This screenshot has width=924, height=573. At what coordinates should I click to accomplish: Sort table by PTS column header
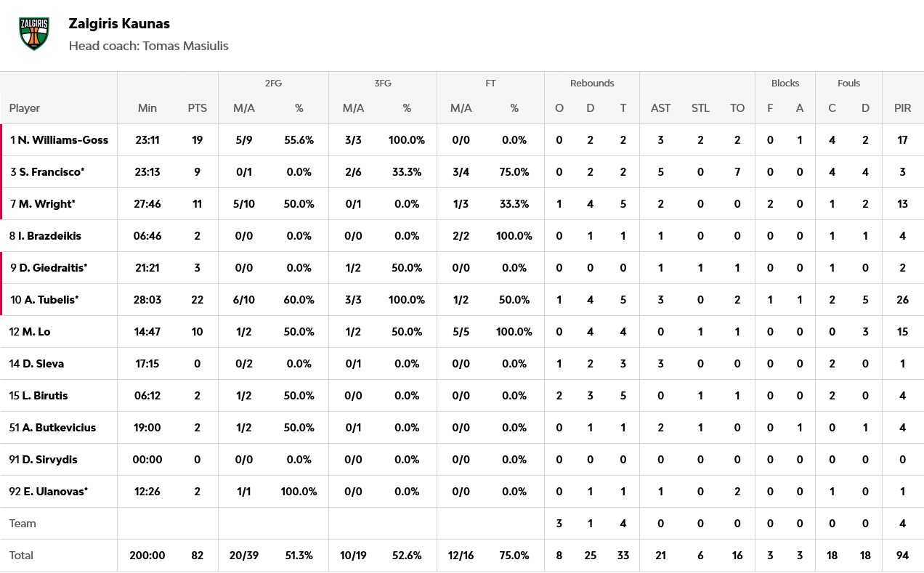197,108
